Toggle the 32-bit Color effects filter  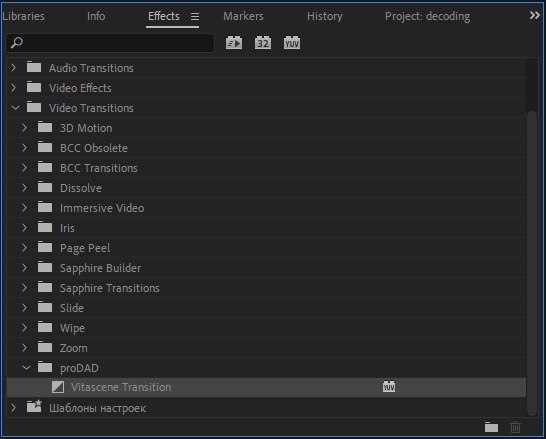click(263, 43)
